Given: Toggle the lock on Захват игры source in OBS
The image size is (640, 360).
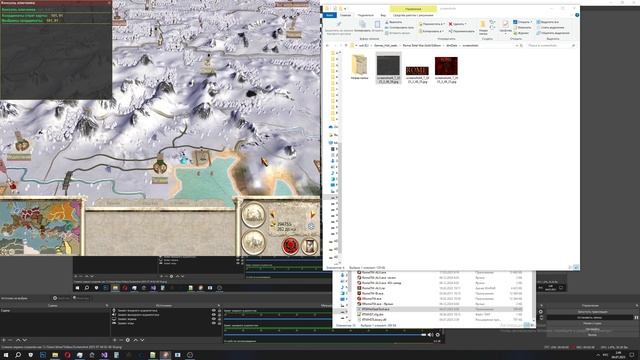Looking at the screenshot, I should (219, 323).
